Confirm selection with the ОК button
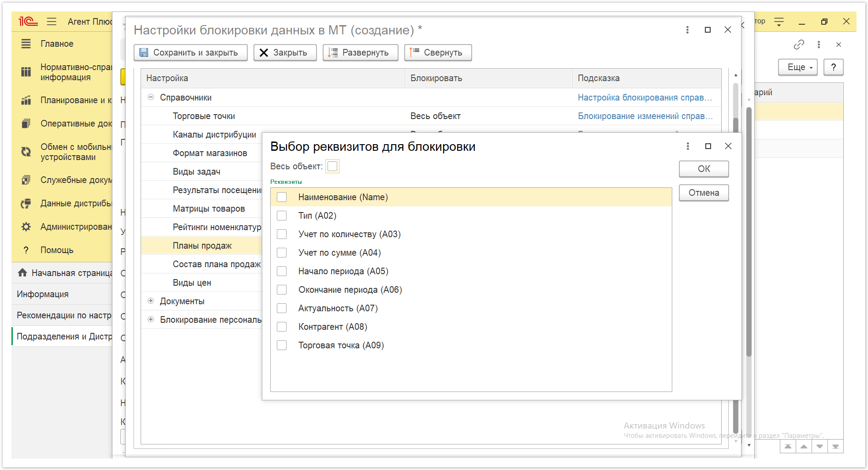Viewport: 868px width, 470px height. pyautogui.click(x=704, y=169)
